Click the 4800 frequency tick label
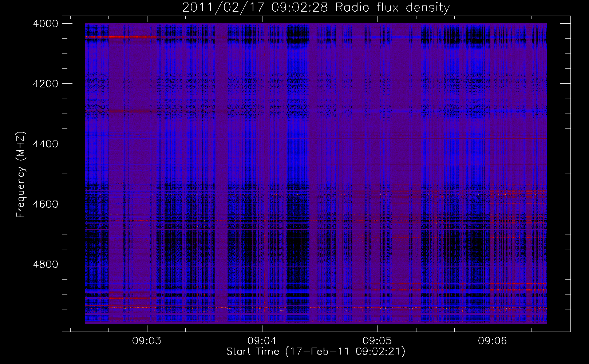This screenshot has height=364, width=589. tap(46, 264)
